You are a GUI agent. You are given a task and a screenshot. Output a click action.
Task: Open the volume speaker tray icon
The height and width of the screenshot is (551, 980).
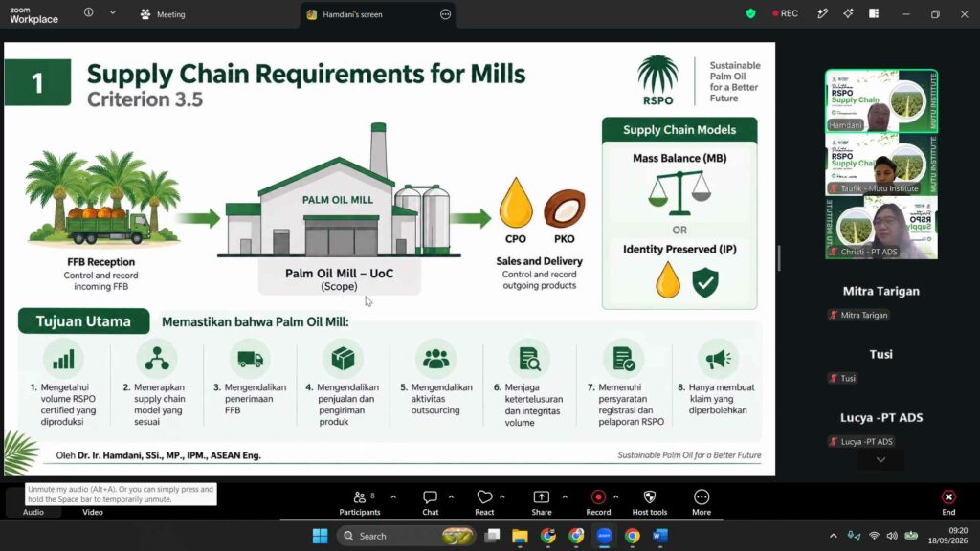point(892,536)
